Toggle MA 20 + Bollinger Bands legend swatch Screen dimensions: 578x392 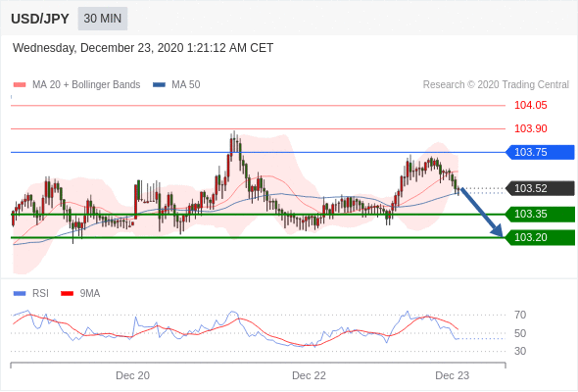(20, 85)
